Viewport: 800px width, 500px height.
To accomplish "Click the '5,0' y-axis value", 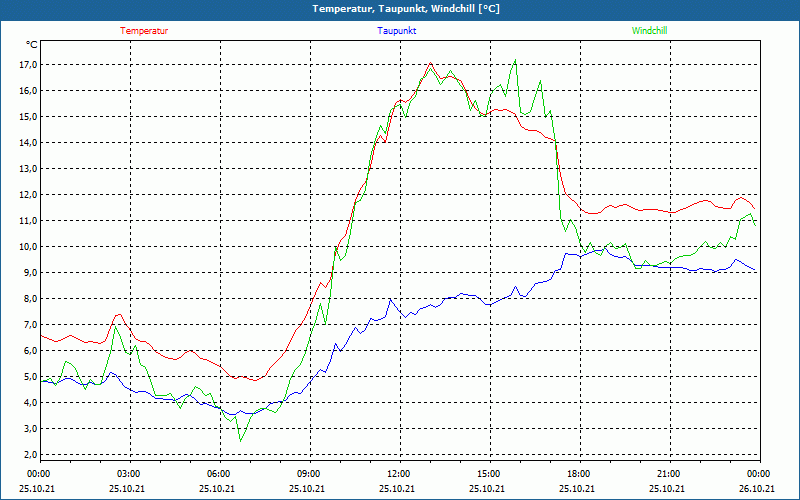I will point(30,377).
